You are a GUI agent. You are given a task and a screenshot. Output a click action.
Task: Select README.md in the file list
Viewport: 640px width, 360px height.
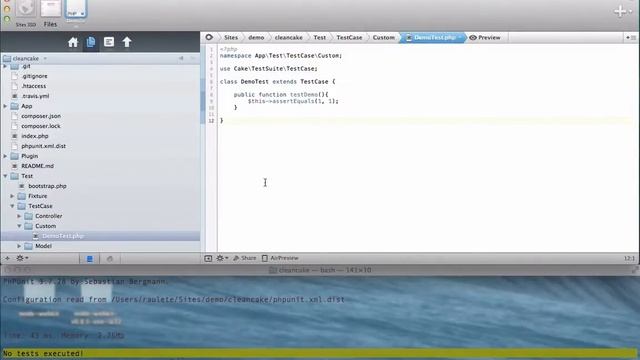pos(38,166)
